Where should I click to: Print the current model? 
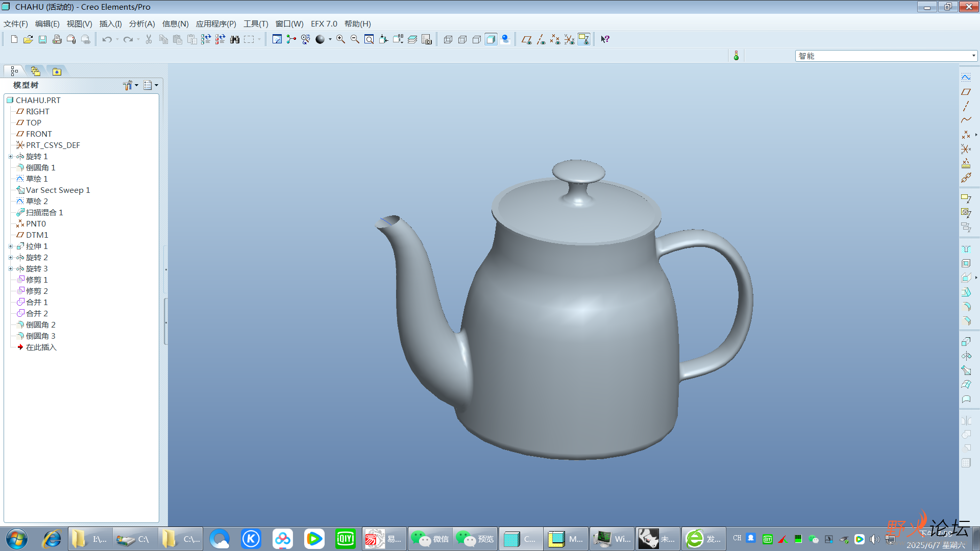coord(57,39)
